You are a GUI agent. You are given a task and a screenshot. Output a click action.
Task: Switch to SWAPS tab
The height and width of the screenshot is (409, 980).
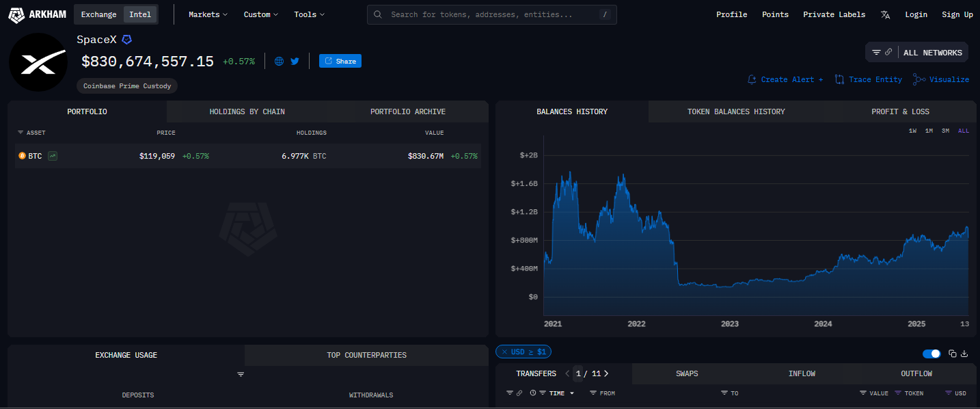point(687,373)
